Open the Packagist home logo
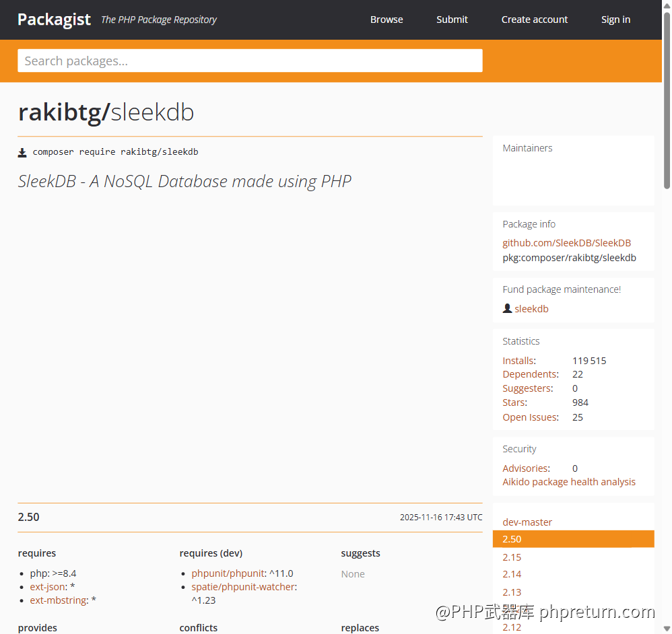This screenshot has height=634, width=672. click(54, 20)
